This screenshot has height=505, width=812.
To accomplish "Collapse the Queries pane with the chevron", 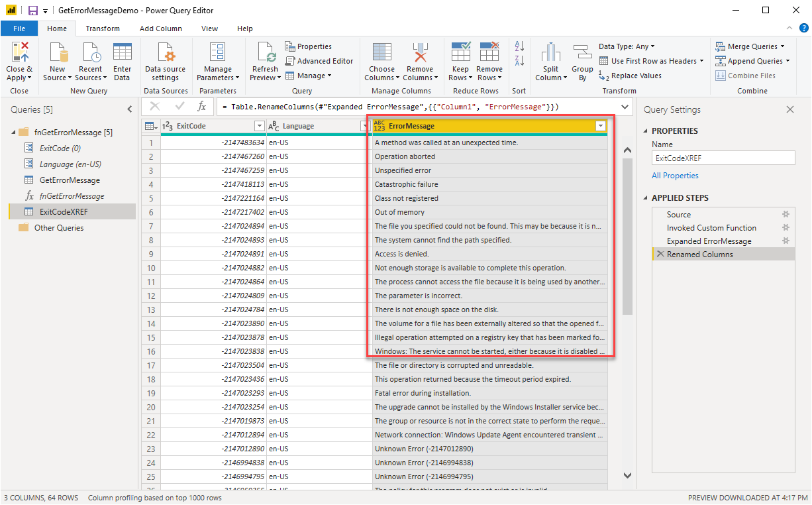I will coord(130,109).
